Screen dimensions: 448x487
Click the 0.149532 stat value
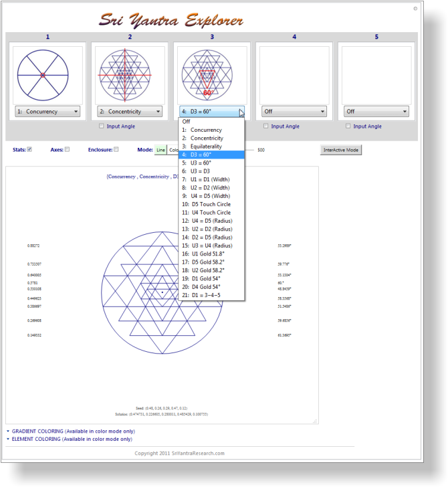(34, 335)
